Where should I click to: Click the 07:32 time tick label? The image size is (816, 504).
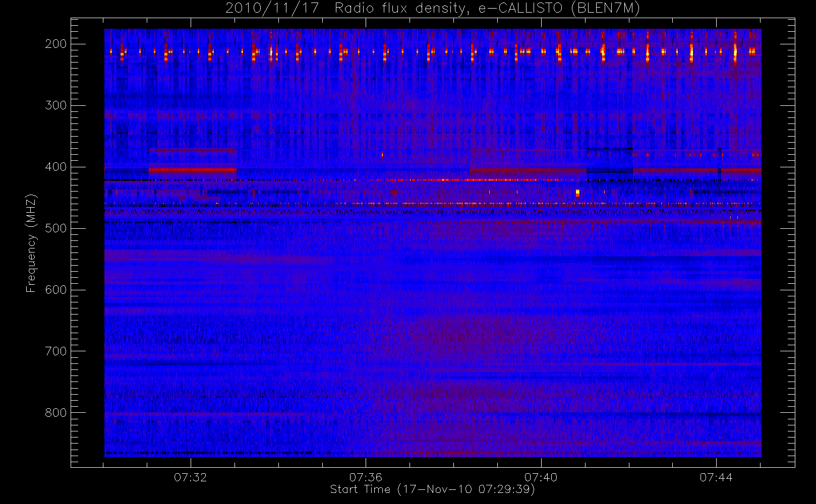coord(191,477)
